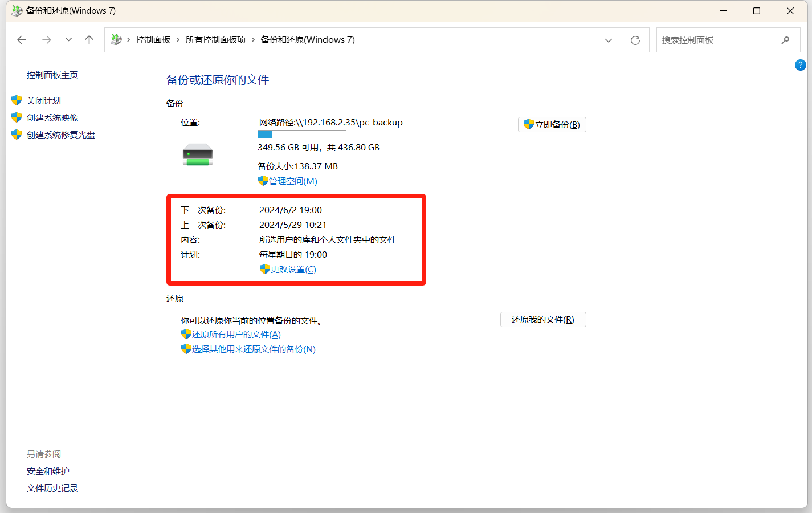Expand the address bar history dropdown
The image size is (812, 513).
pyautogui.click(x=608, y=40)
